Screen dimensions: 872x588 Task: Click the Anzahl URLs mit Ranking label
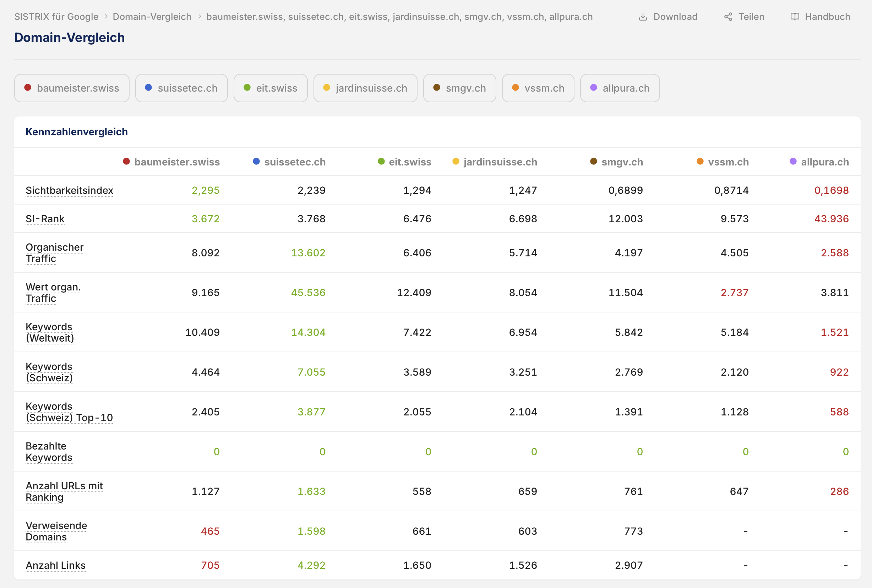pos(64,492)
